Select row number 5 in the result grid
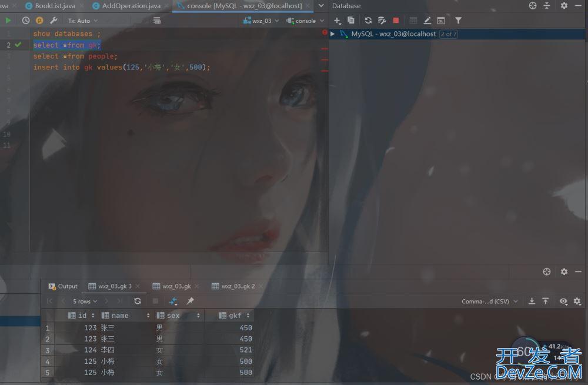The height and width of the screenshot is (385, 588). click(x=48, y=373)
